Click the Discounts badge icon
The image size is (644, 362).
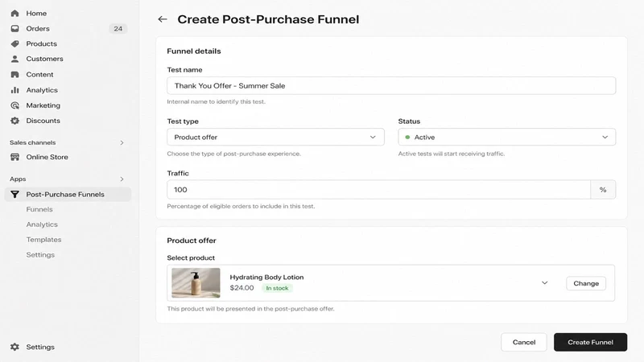[14, 121]
